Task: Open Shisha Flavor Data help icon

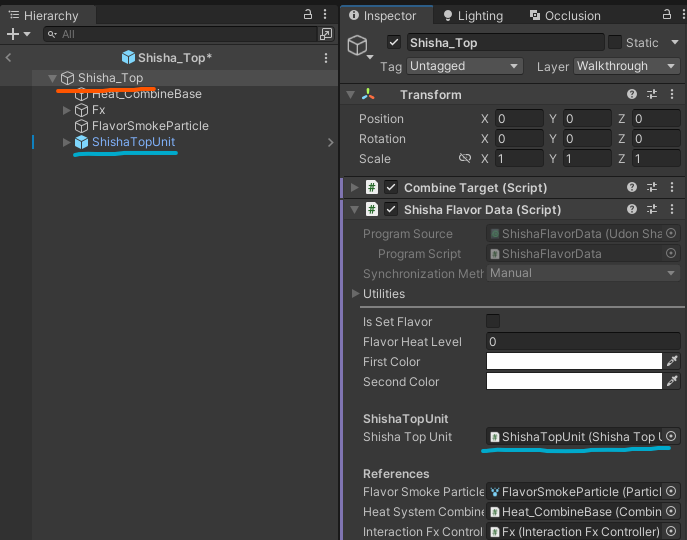Action: (x=631, y=210)
